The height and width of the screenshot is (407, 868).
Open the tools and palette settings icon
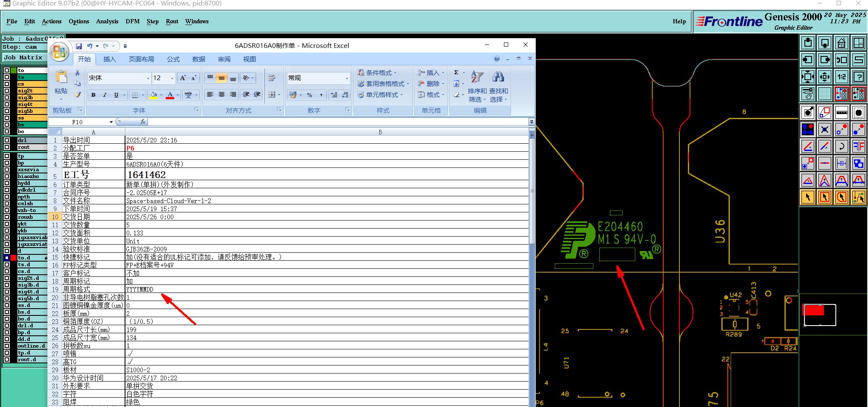point(808,94)
